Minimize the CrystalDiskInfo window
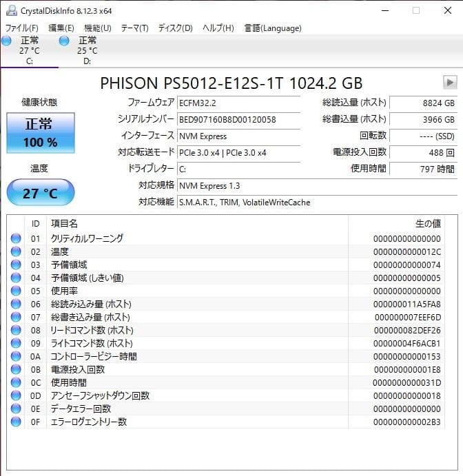This screenshot has height=476, width=463. coord(385,10)
